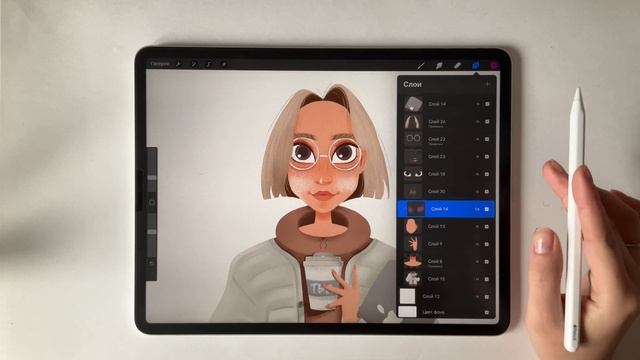Click the Слой 15 layer name

(x=437, y=279)
